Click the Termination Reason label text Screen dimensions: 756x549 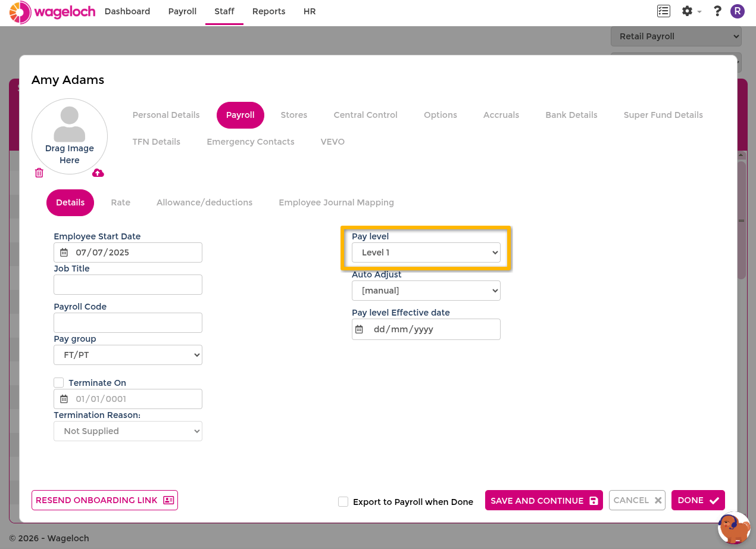[x=97, y=415]
